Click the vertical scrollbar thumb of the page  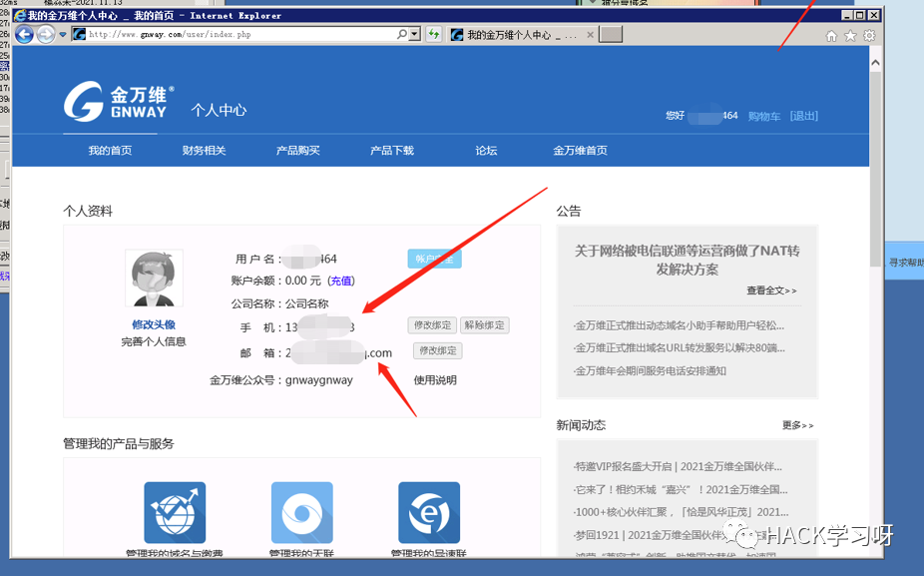pyautogui.click(x=876, y=169)
